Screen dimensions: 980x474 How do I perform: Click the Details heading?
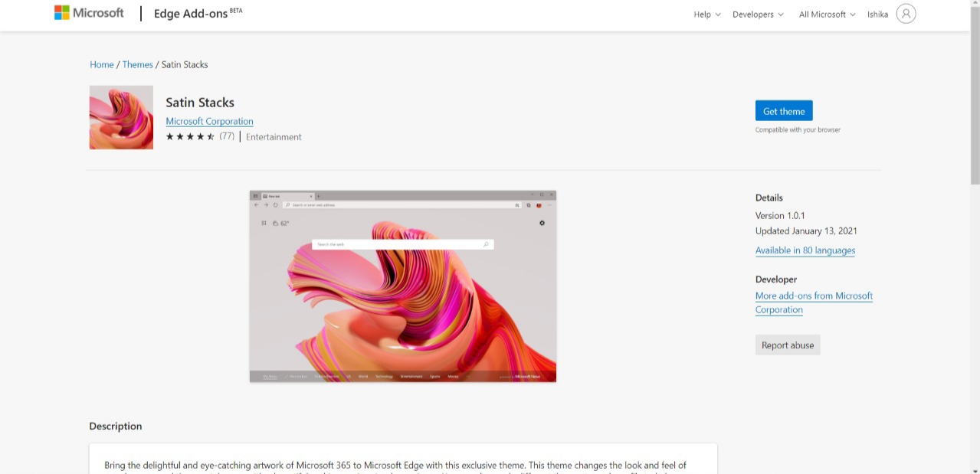[x=769, y=198]
